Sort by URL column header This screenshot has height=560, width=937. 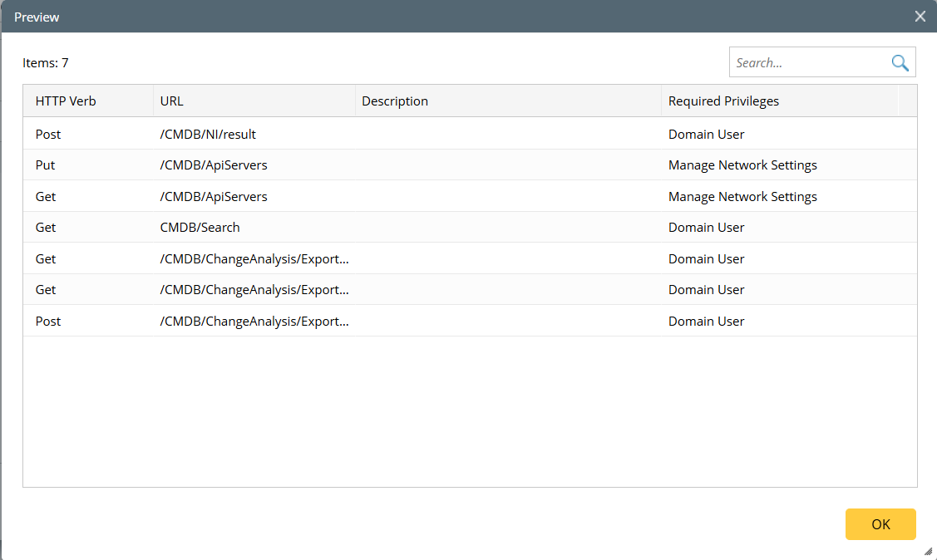[172, 101]
